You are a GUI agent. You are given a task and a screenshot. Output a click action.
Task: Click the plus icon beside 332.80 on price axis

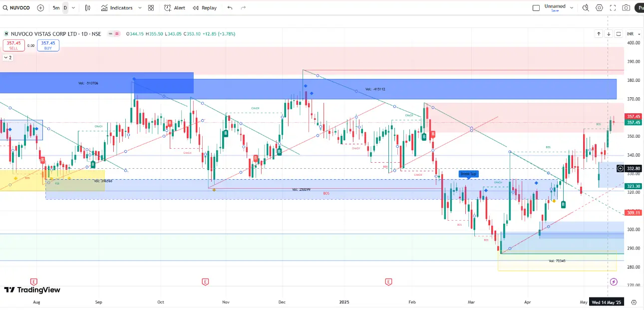point(621,169)
